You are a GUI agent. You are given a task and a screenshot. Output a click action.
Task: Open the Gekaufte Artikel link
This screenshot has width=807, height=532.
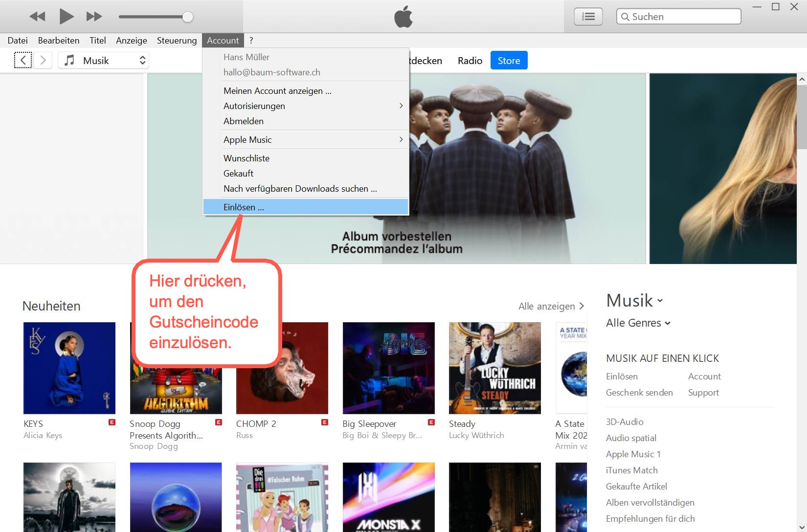tap(636, 487)
